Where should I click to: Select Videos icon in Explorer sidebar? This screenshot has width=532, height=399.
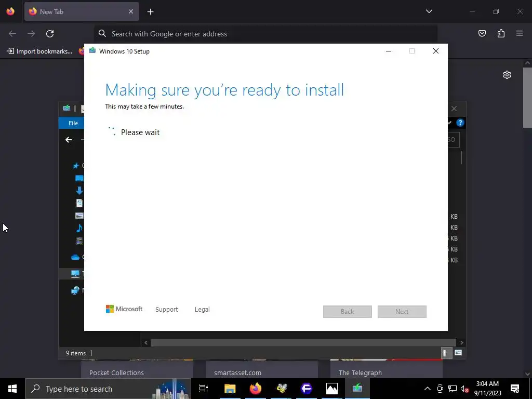click(79, 241)
